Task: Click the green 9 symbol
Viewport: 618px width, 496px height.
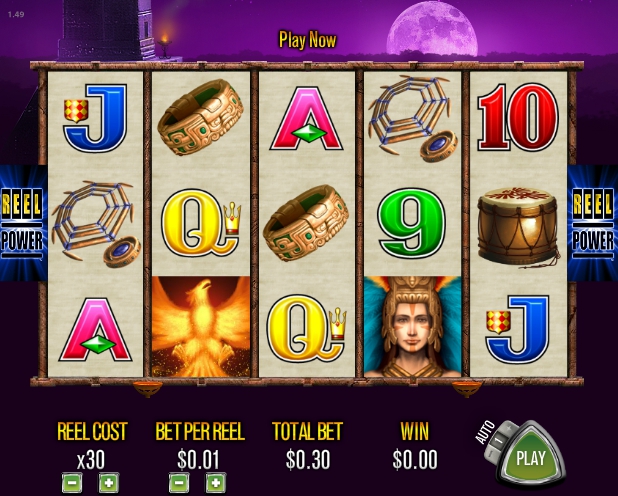Action: point(412,223)
